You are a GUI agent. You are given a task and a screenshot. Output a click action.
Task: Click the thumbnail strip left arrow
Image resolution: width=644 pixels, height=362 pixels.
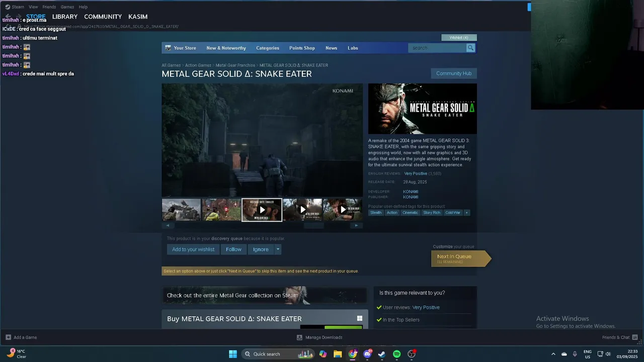(x=168, y=225)
